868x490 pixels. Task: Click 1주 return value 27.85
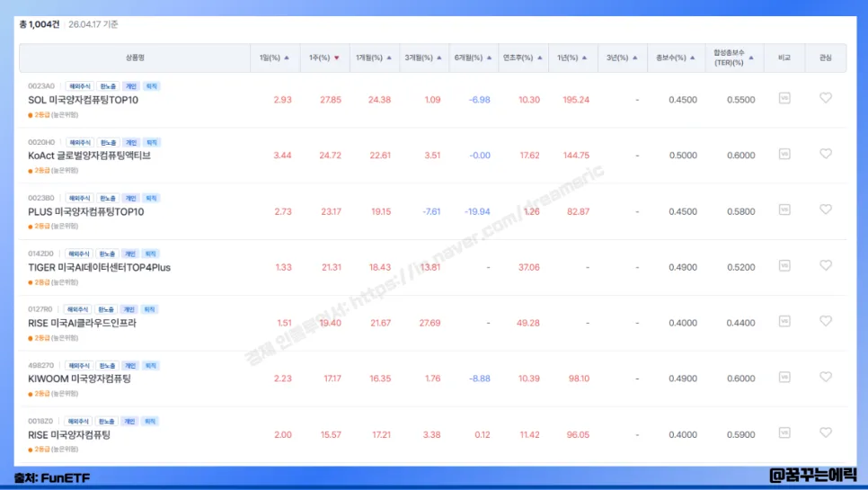[x=331, y=100]
